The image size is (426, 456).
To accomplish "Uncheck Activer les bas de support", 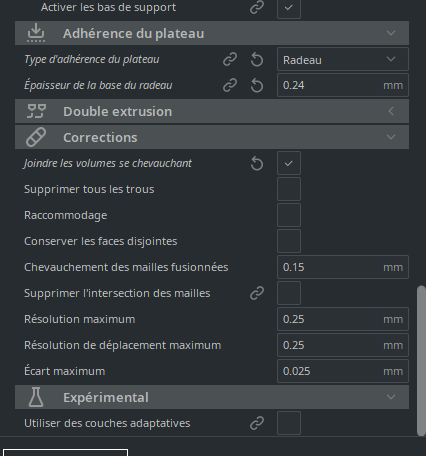I will pos(289,7).
